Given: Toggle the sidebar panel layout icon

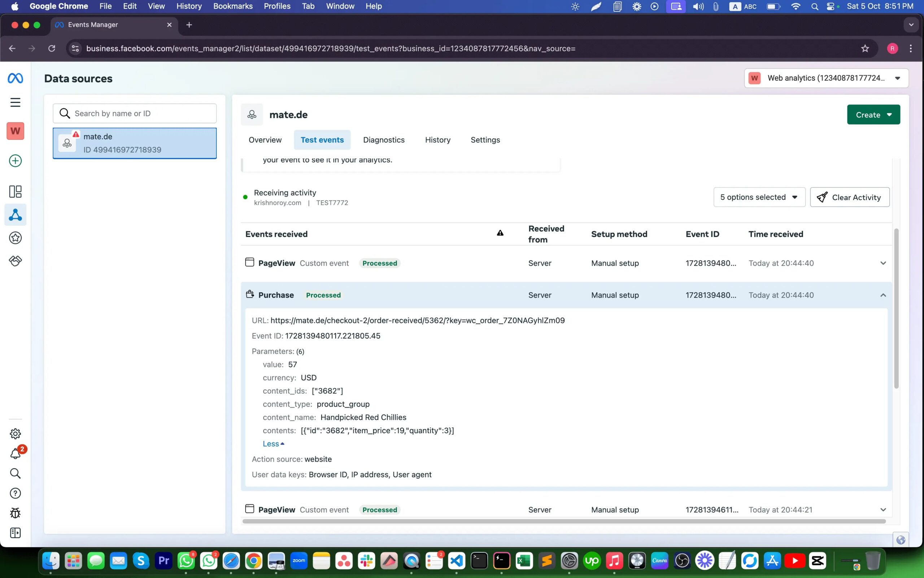Looking at the screenshot, I should 15,533.
